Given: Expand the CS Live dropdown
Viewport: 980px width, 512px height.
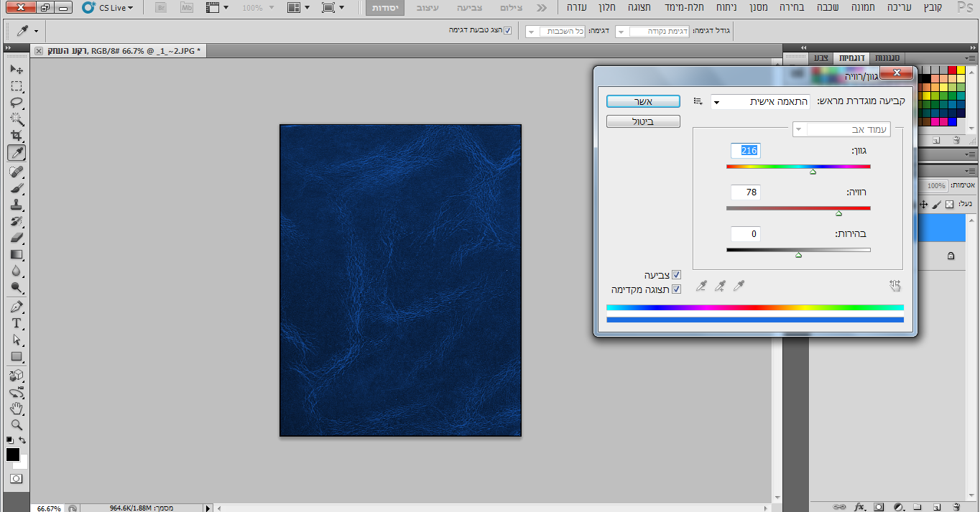Looking at the screenshot, I should point(108,8).
